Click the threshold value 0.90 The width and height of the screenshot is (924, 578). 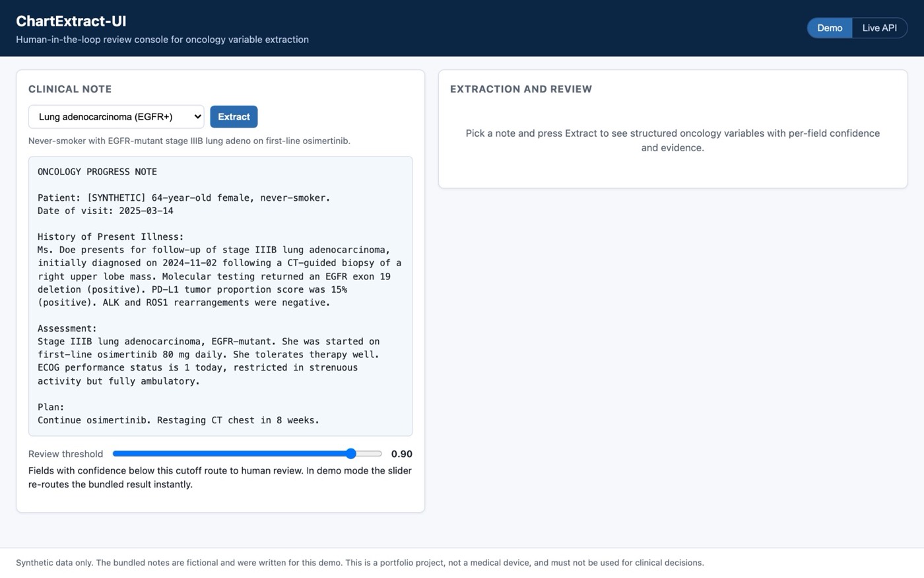point(401,454)
